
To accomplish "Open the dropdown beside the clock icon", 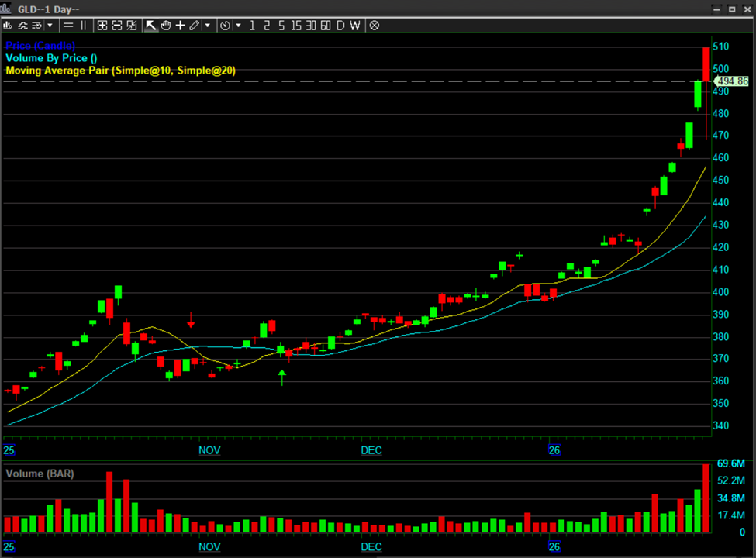I will [x=238, y=26].
